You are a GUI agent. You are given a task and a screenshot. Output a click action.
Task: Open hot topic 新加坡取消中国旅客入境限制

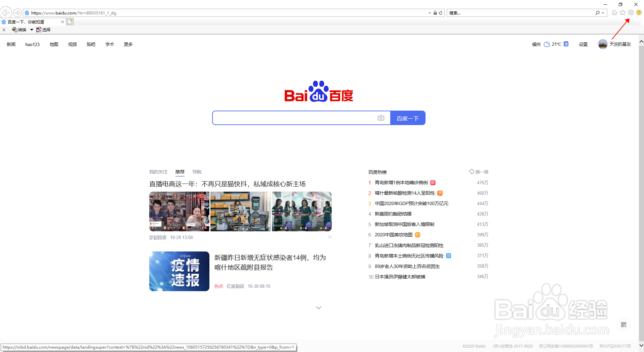pyautogui.click(x=404, y=224)
